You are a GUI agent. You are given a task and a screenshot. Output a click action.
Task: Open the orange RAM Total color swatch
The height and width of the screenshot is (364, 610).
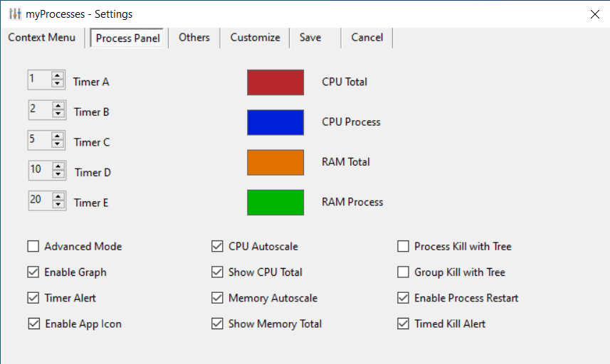coord(275,162)
